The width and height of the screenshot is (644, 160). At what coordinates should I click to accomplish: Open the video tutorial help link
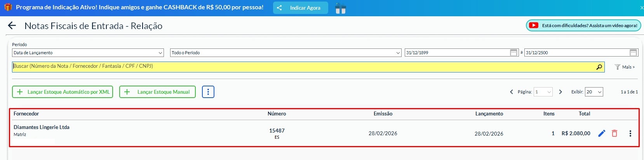(583, 26)
